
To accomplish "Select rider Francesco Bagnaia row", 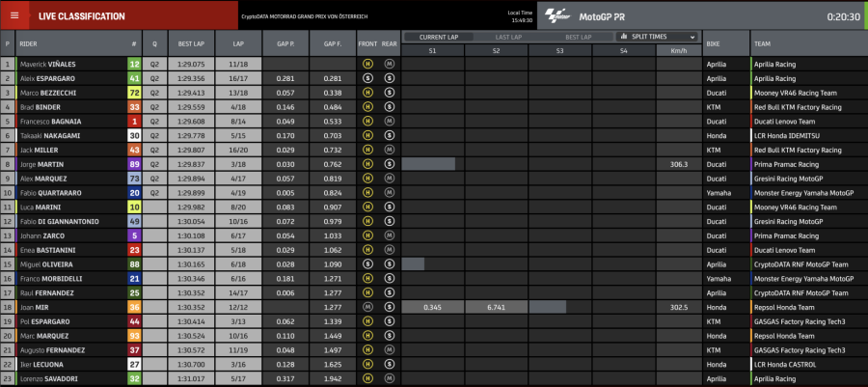I will (434, 122).
